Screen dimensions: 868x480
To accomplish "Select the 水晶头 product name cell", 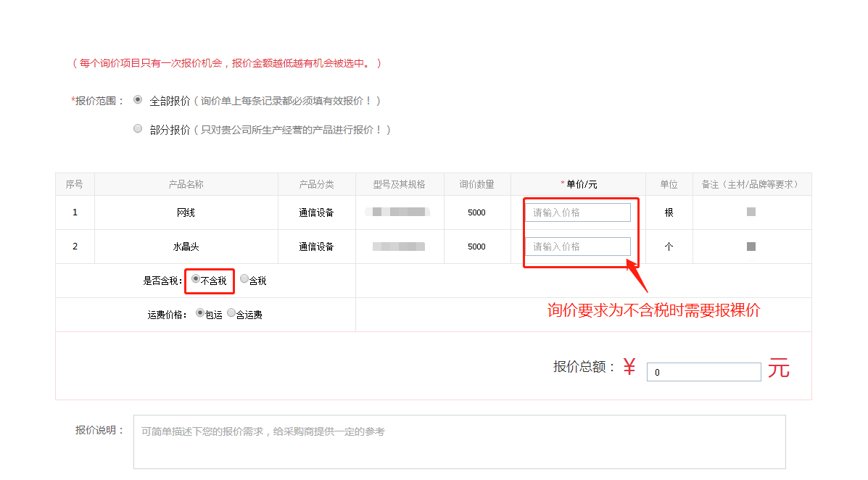I will click(x=186, y=247).
